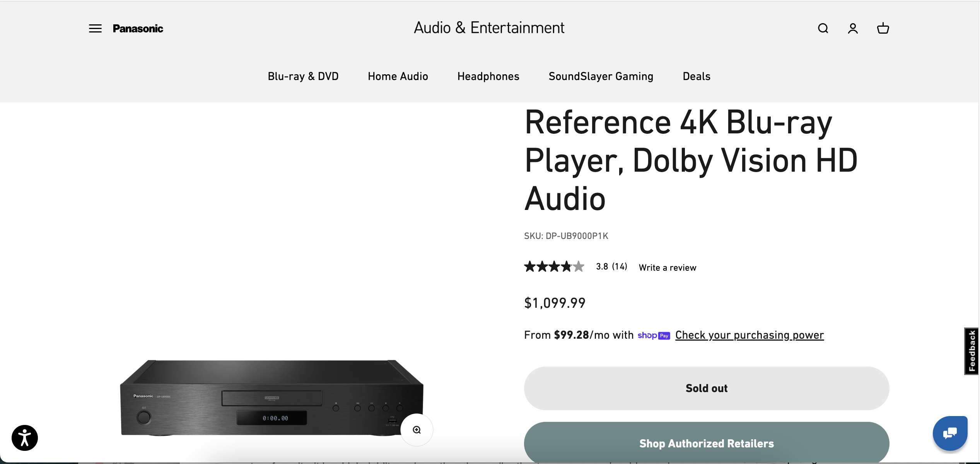Image resolution: width=980 pixels, height=464 pixels.
Task: Click the star rating icons
Action: click(554, 266)
